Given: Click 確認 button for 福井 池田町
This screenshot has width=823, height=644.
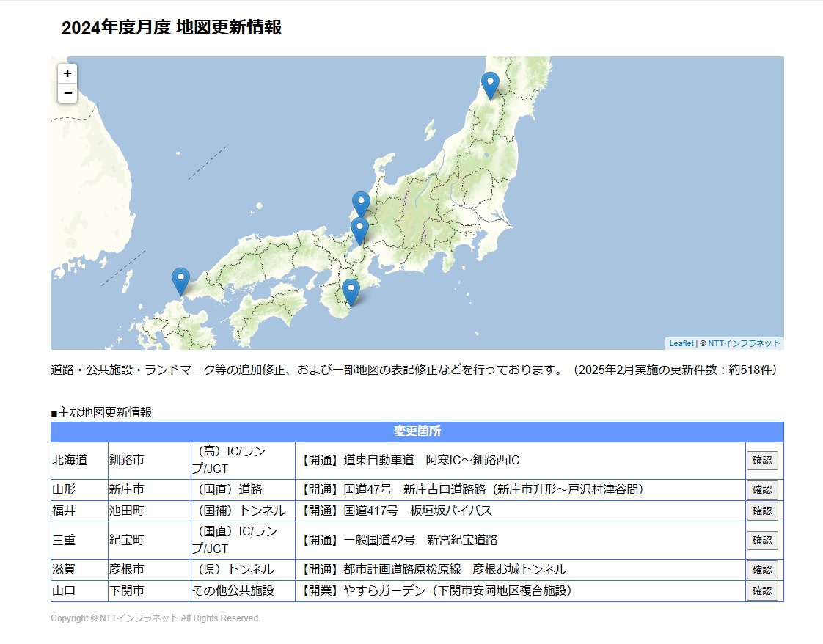Looking at the screenshot, I should click(x=762, y=511).
